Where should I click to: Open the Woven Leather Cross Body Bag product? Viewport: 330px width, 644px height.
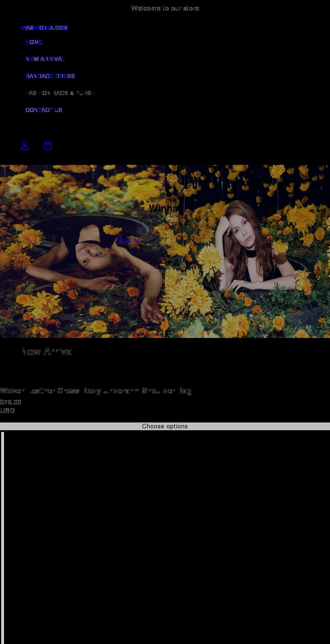coord(96,391)
